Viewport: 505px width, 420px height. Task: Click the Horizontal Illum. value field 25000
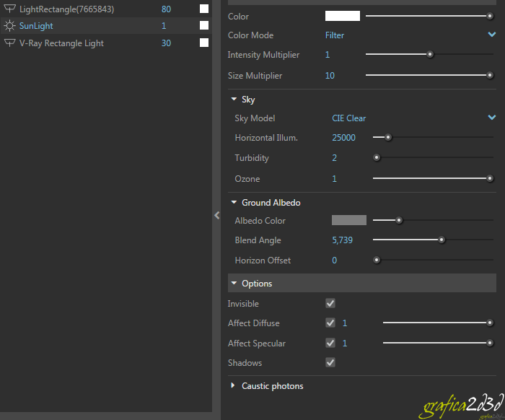coord(343,137)
